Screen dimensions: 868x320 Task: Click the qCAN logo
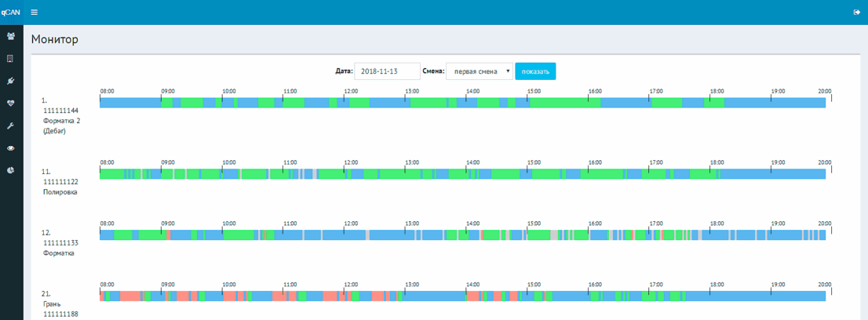[x=11, y=12]
